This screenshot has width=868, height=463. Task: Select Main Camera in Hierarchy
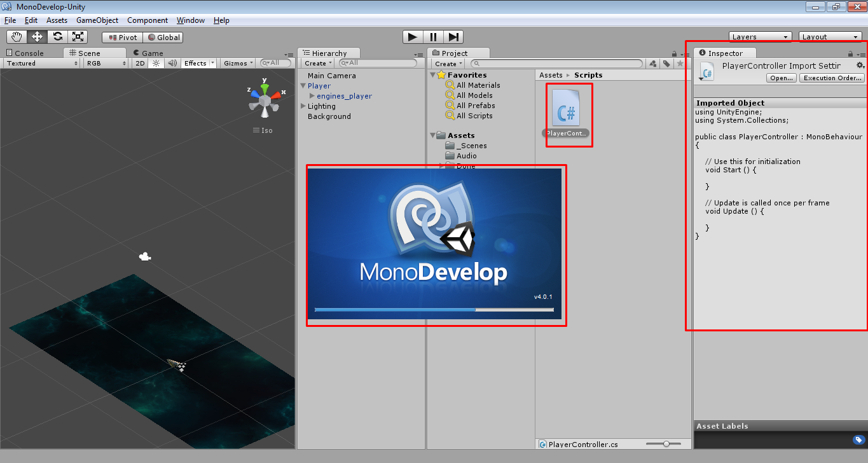pyautogui.click(x=331, y=76)
